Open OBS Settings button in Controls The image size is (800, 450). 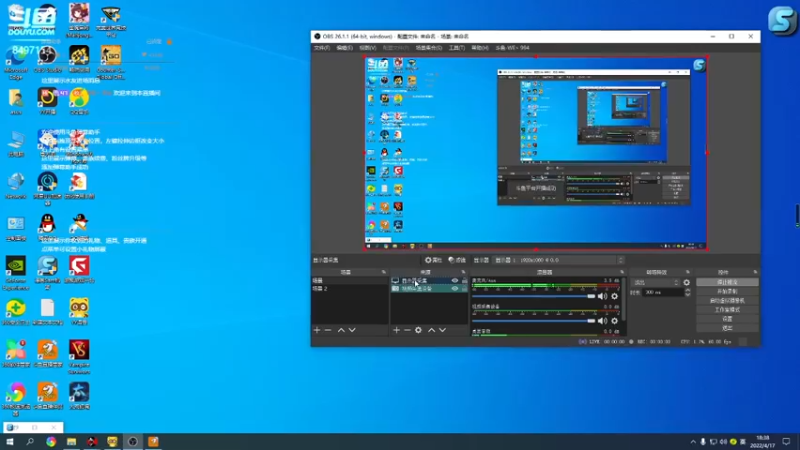[x=727, y=319]
